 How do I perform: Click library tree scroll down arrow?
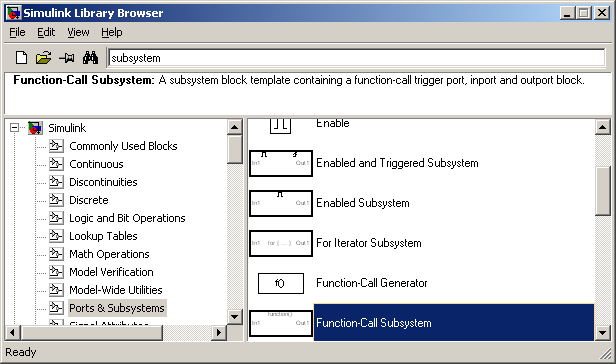(x=235, y=316)
